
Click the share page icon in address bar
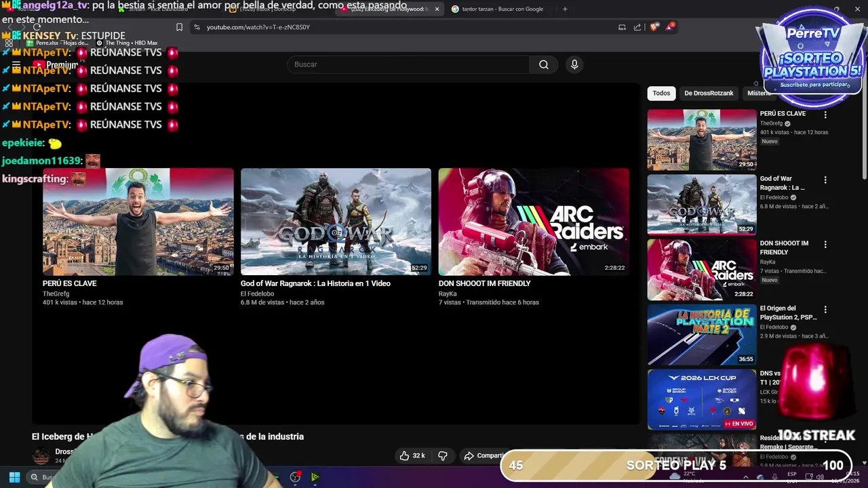637,27
